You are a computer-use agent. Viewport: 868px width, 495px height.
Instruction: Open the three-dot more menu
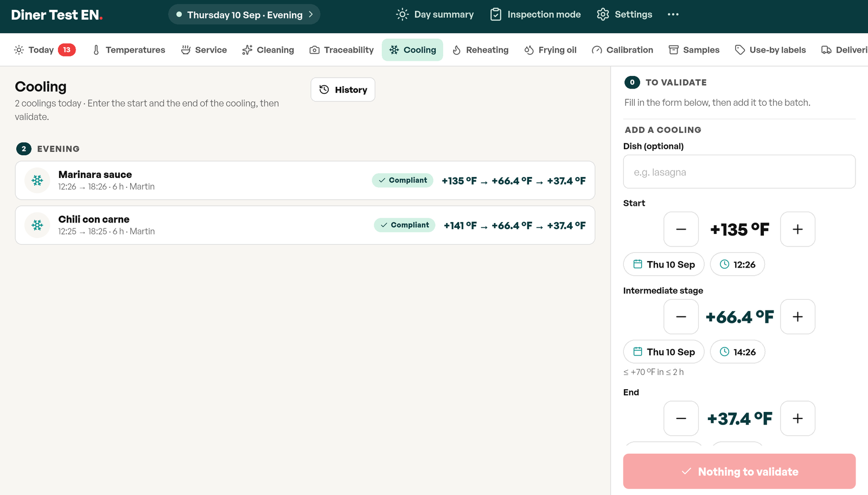[x=673, y=15]
